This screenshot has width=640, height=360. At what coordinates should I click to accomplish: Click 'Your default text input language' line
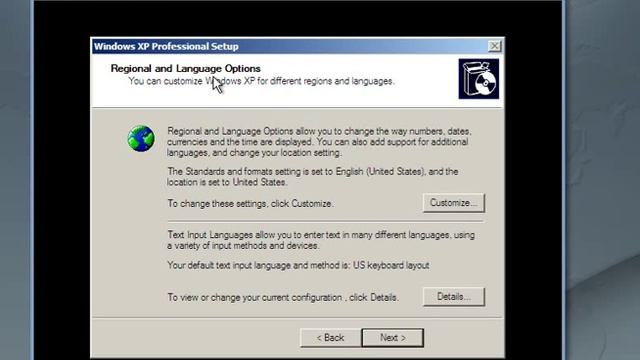point(298,266)
